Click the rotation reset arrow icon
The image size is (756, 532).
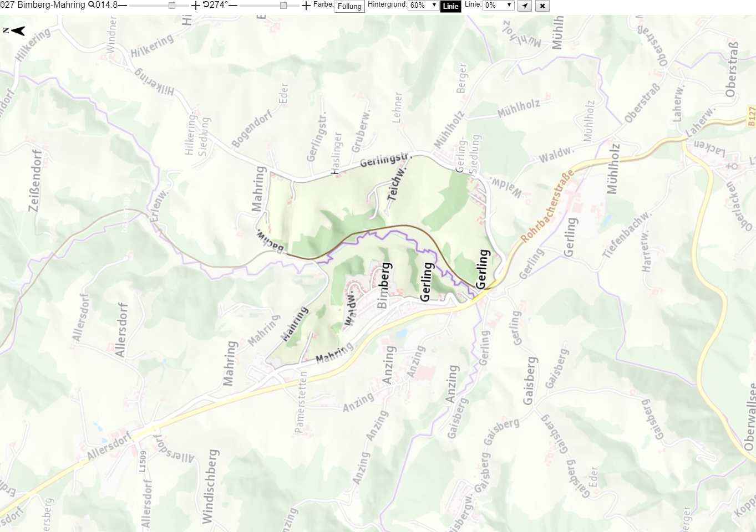206,5
